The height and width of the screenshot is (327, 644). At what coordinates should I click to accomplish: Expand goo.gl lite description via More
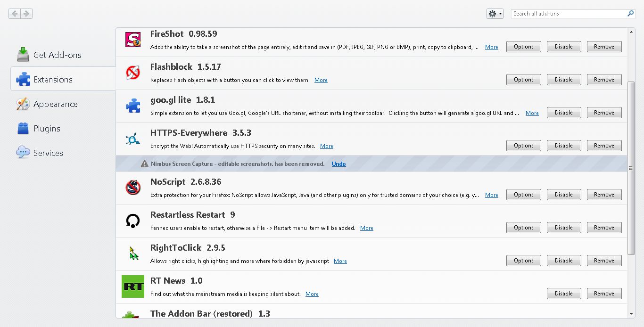pos(532,113)
